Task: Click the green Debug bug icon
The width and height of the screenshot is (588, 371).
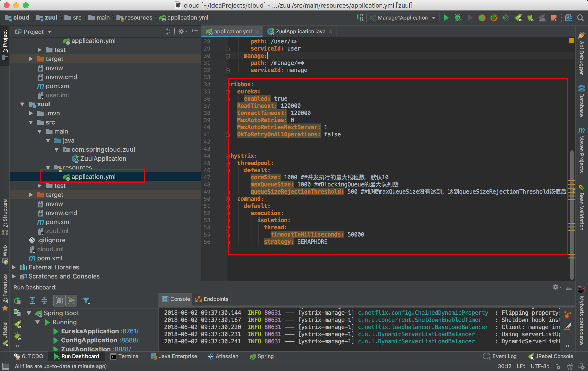Action: coord(458,18)
